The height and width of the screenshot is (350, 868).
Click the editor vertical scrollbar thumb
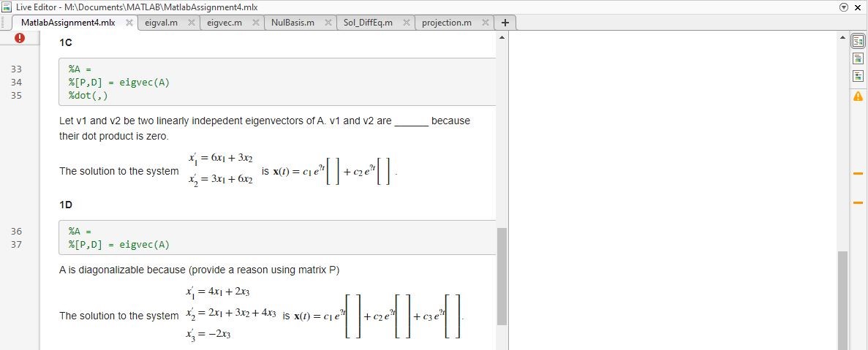(x=502, y=276)
